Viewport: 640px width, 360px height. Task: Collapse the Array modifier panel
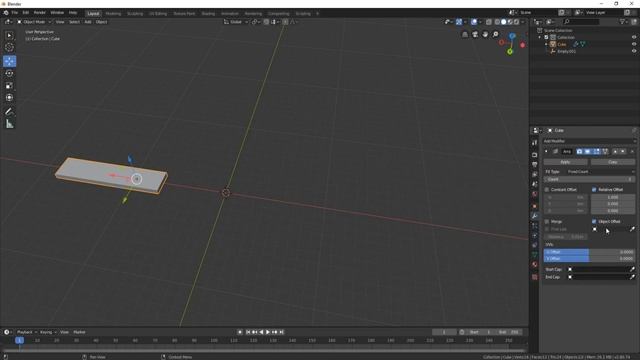pyautogui.click(x=547, y=151)
